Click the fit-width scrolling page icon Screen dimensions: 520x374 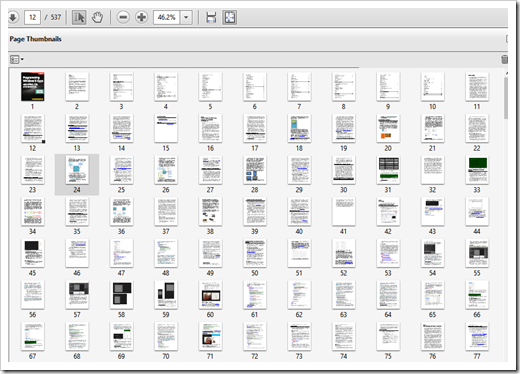(x=211, y=17)
